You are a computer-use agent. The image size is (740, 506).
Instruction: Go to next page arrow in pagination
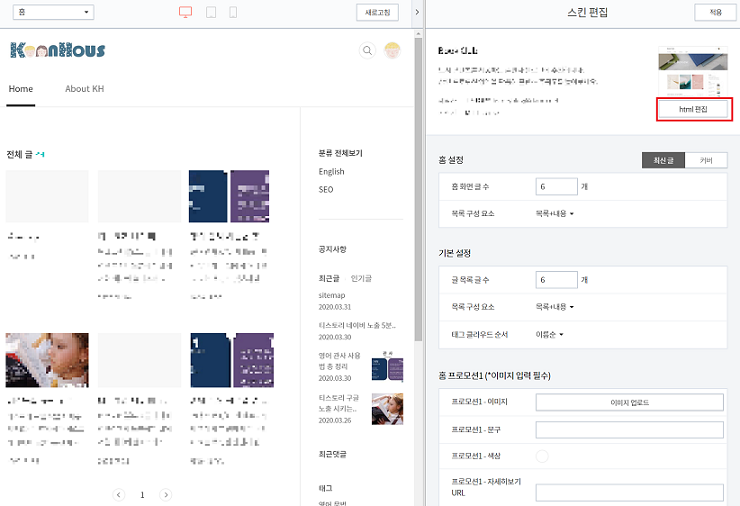[x=166, y=495]
